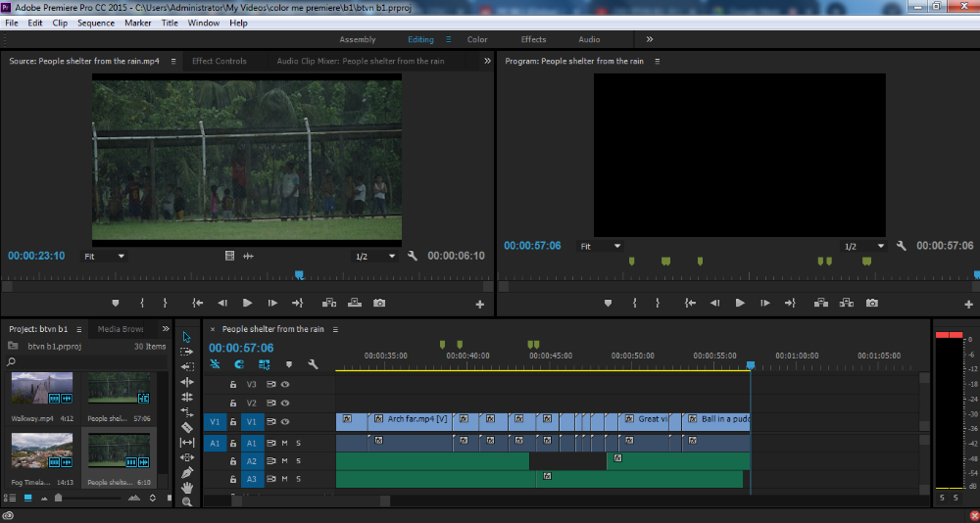
Task: Click Drag Video Only icon in Source monitor
Action: (229, 256)
